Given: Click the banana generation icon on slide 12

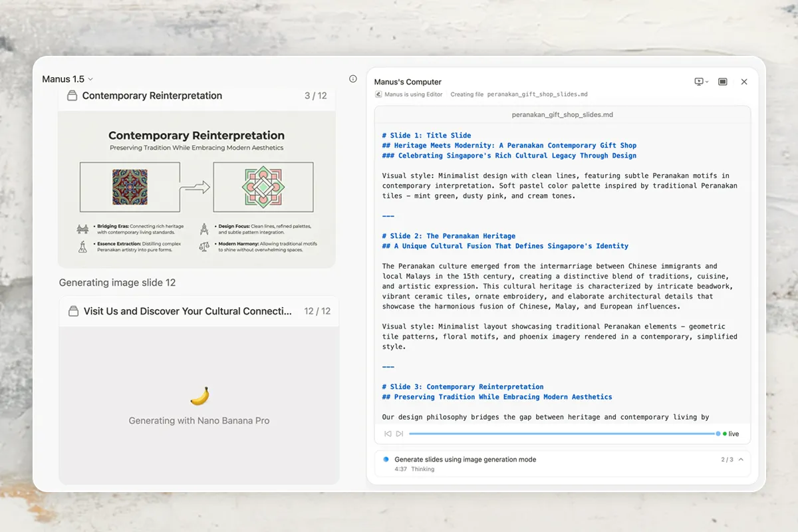Looking at the screenshot, I should pyautogui.click(x=198, y=396).
